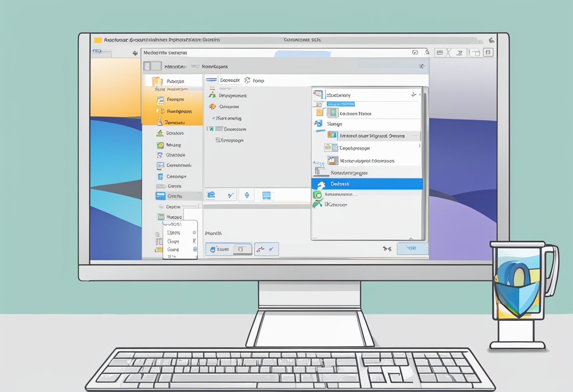Enable the checkmark toggle beside the Load button
Viewport: 573px width, 392px height.
(x=270, y=250)
